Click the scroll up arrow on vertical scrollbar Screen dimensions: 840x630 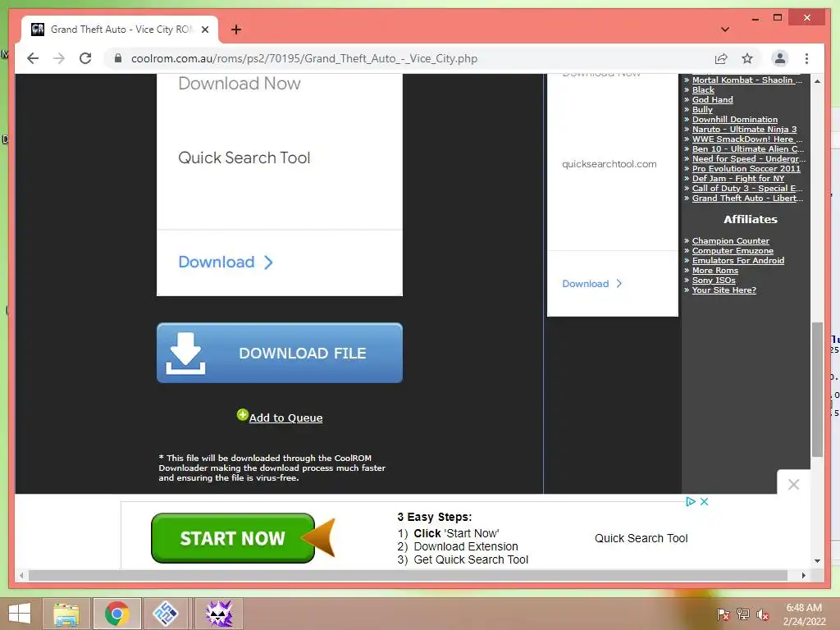click(817, 81)
